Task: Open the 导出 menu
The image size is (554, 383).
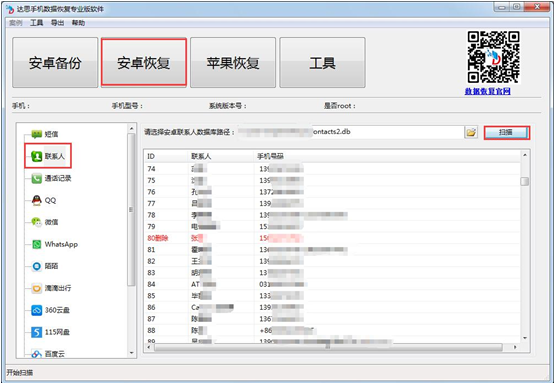Action: click(57, 23)
